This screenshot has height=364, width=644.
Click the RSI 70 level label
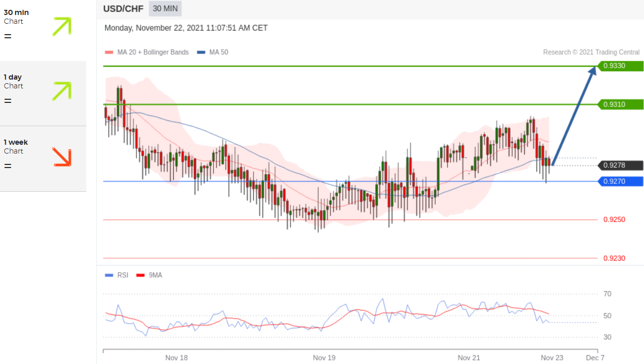(607, 294)
